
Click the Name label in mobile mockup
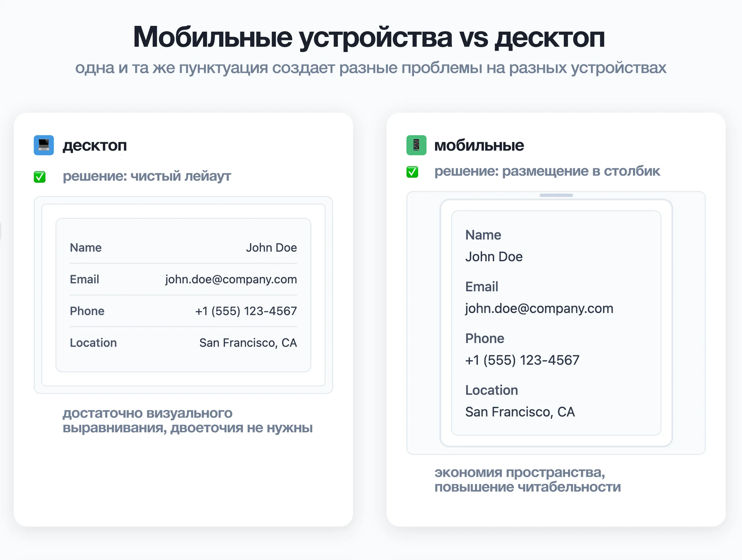(x=483, y=235)
